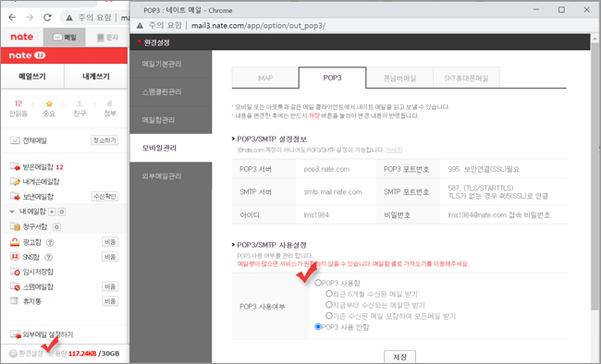Click 내게쓰기 button
Viewport: 601px width, 364px height.
96,77
